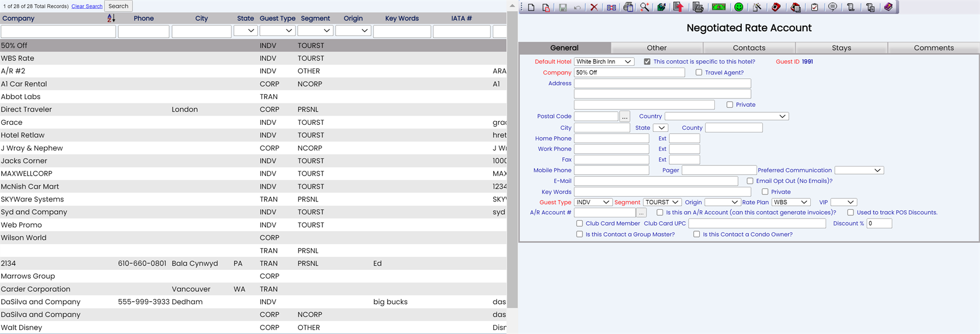Click the Clear Search link
Screen dimensions: 980x334
click(x=87, y=7)
